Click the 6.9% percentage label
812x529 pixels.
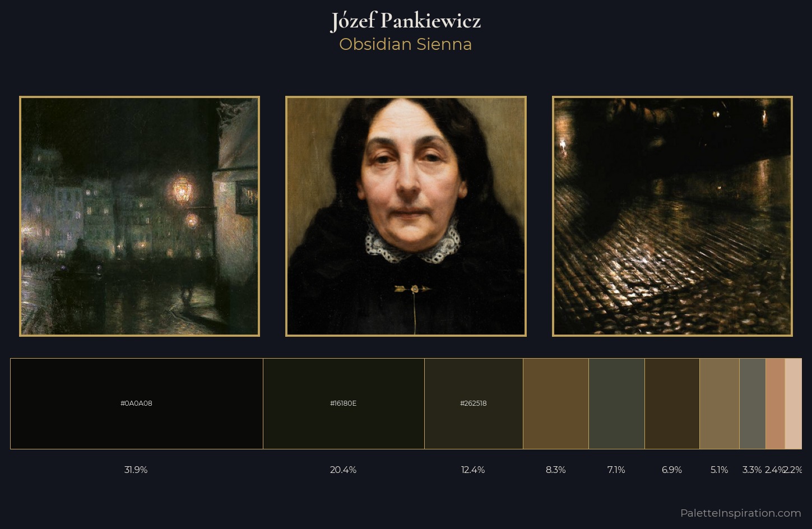[x=672, y=470]
